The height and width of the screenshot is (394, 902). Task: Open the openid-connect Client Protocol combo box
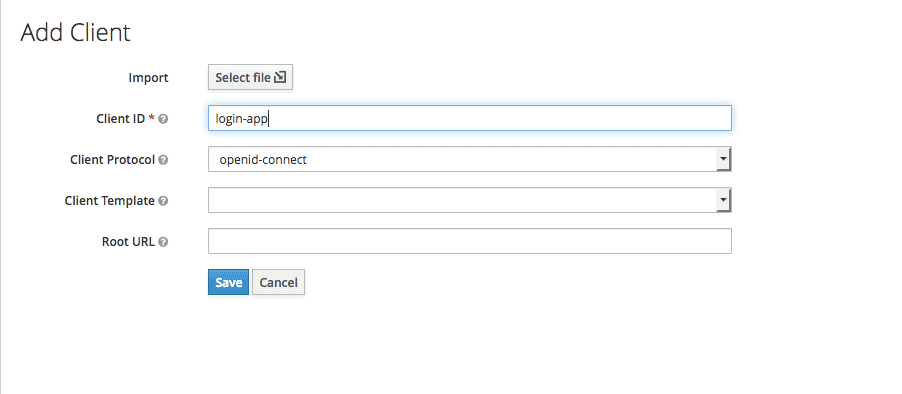(469, 159)
